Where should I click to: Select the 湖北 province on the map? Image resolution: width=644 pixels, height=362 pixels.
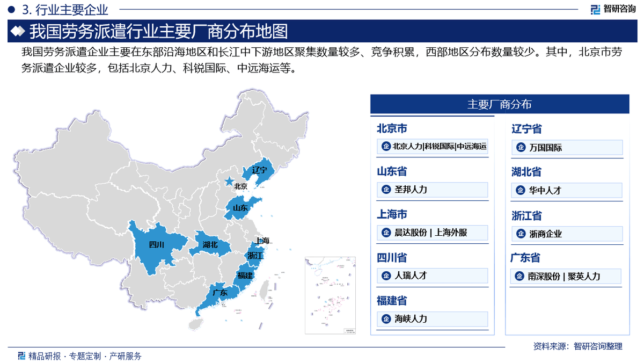(x=210, y=244)
